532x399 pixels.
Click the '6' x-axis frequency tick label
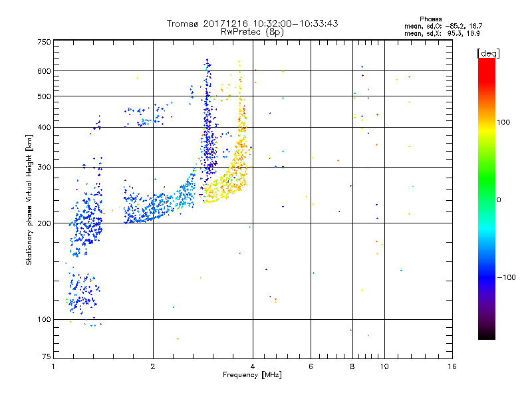coord(311,366)
